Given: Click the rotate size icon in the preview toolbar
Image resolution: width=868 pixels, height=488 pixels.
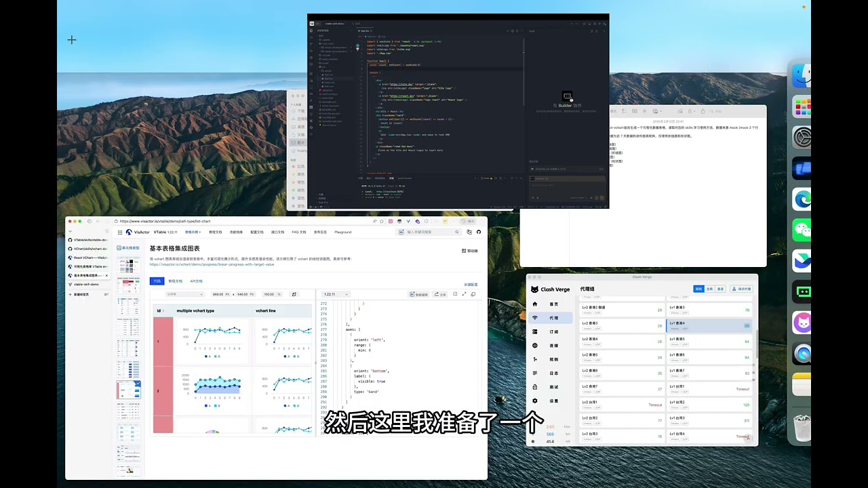Looking at the screenshot, I should coord(294,294).
